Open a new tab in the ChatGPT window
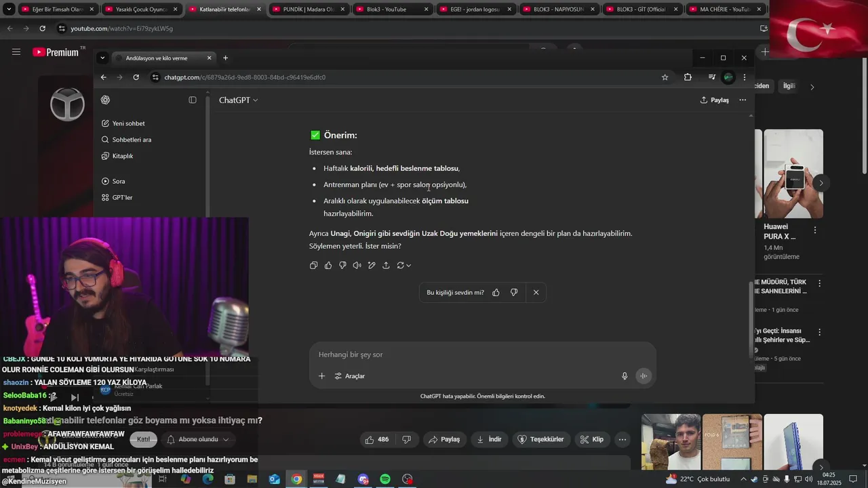This screenshot has height=488, width=868. click(225, 58)
